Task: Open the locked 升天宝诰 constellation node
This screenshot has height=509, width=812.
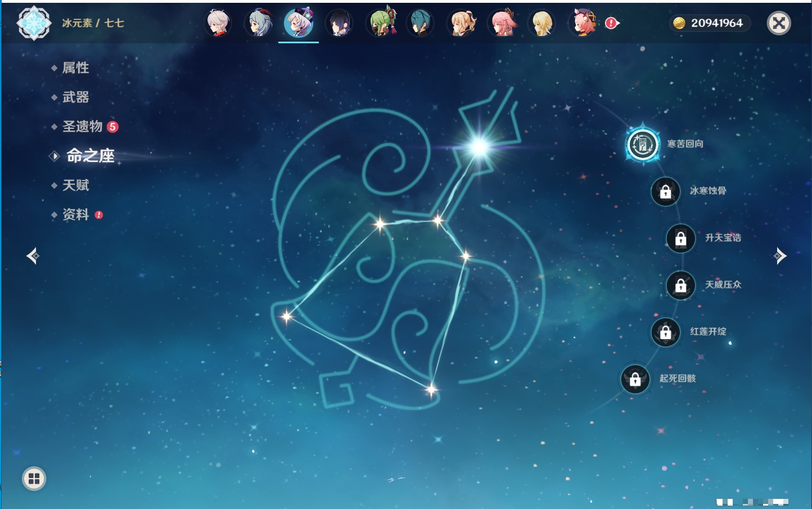Action: (680, 238)
